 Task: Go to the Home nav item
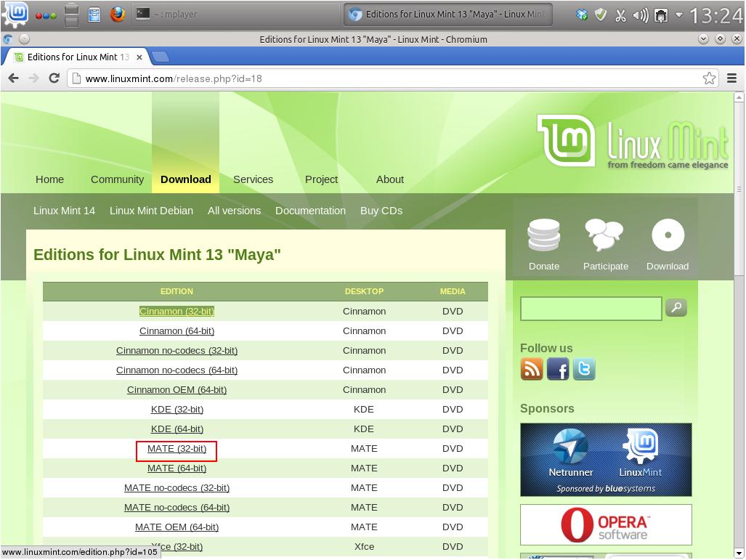pos(49,179)
